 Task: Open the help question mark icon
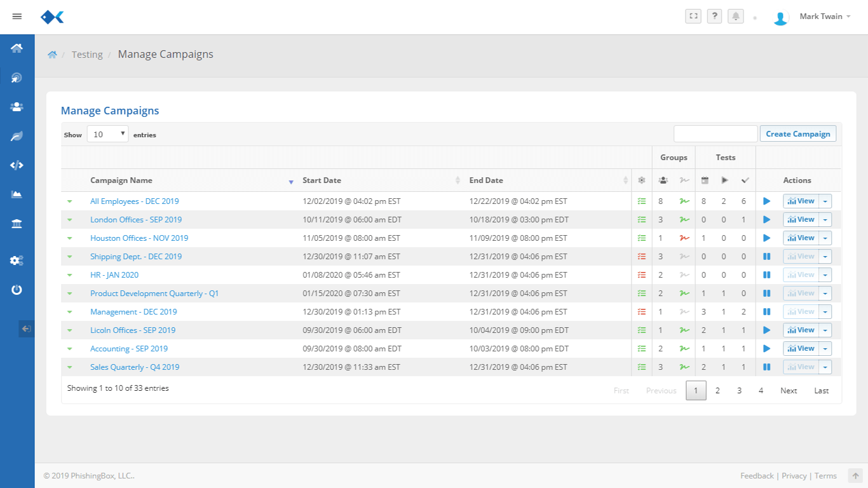click(x=714, y=17)
